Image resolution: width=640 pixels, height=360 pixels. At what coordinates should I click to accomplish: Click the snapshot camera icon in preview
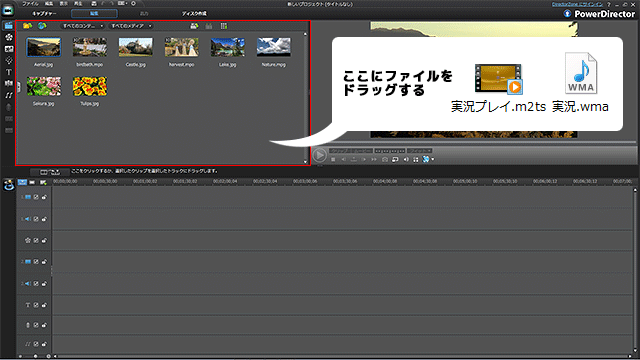pos(384,160)
